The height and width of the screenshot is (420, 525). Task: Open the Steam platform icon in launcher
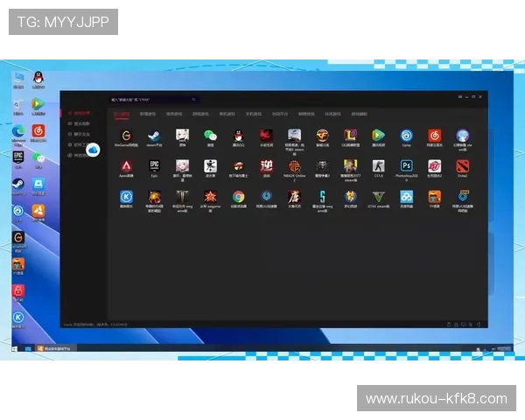point(153,136)
